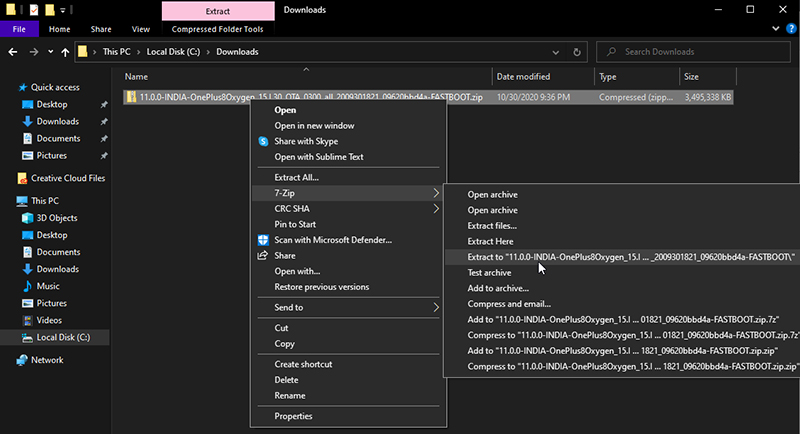Click the Skype icon beside Share with Skype
Screen dimensions: 800x434
click(x=263, y=142)
